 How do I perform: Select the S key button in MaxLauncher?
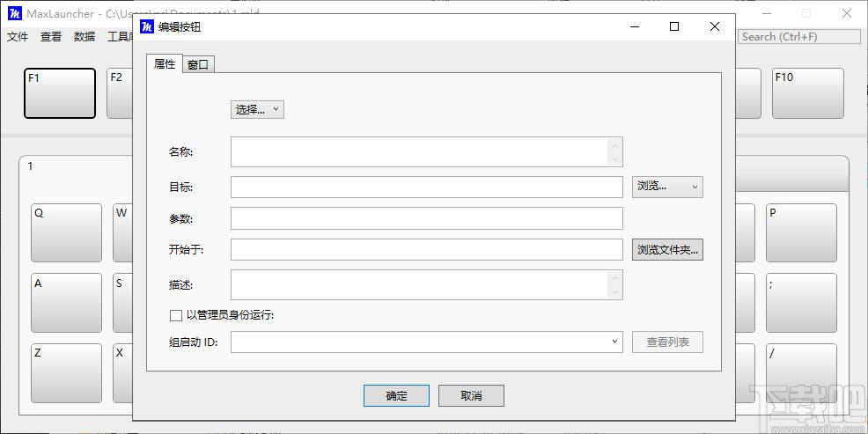[x=123, y=303]
